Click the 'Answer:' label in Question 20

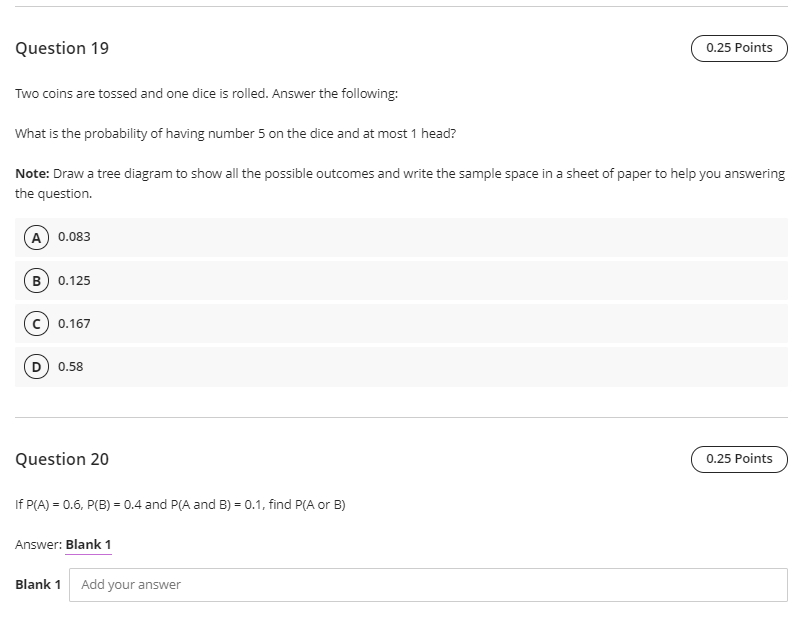pos(39,545)
